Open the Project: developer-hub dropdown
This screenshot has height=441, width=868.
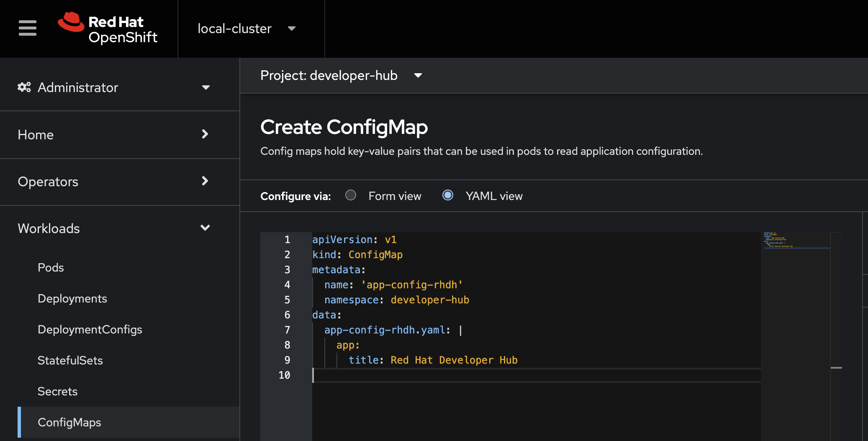point(341,75)
